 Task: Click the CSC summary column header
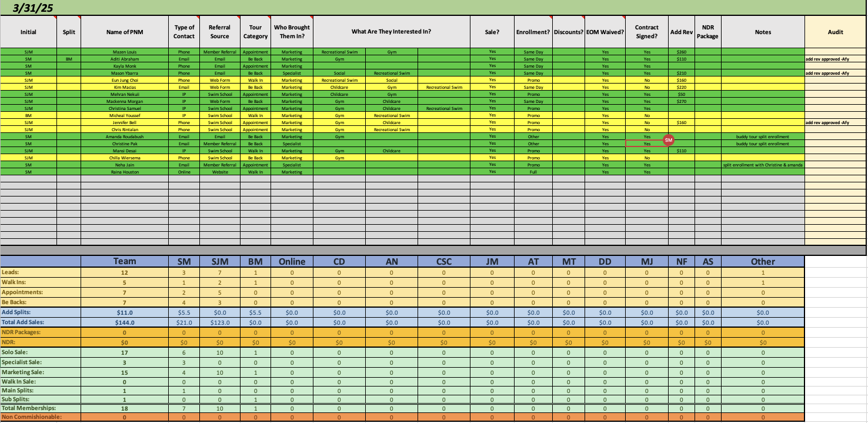point(444,262)
